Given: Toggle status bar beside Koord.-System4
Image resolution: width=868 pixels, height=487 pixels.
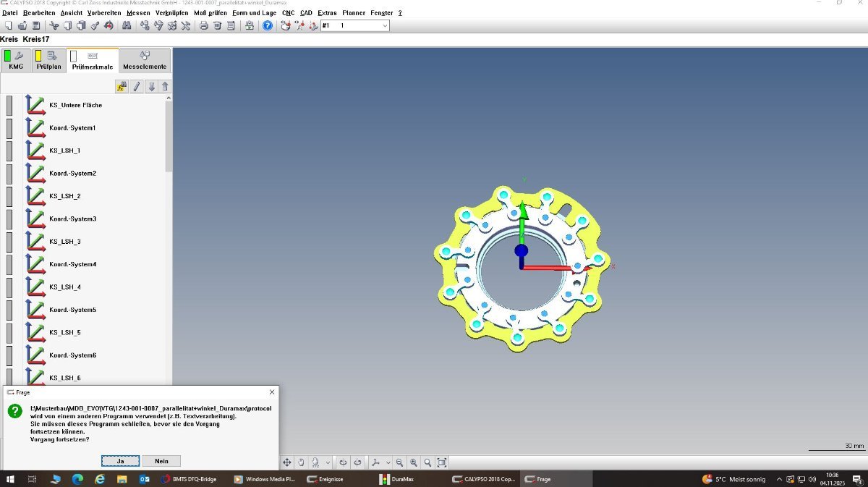Looking at the screenshot, I should pos(9,265).
